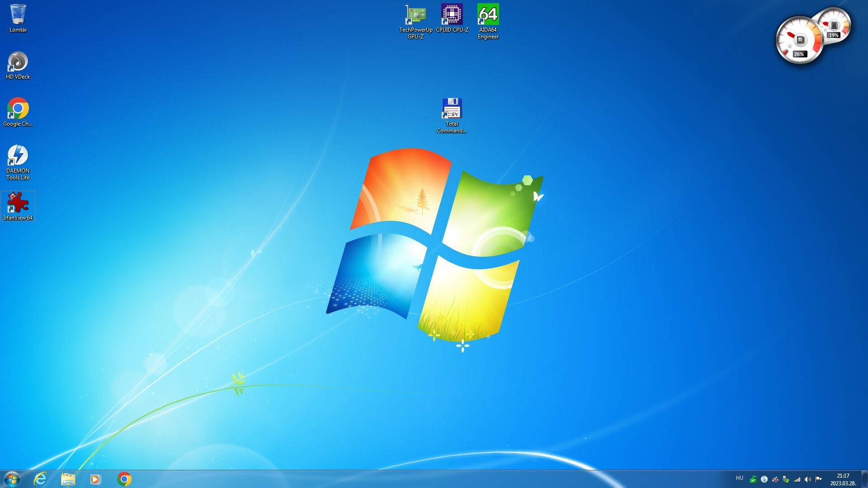The height and width of the screenshot is (488, 868).
Task: Select the Total Commander desktop shortcut
Action: click(452, 116)
